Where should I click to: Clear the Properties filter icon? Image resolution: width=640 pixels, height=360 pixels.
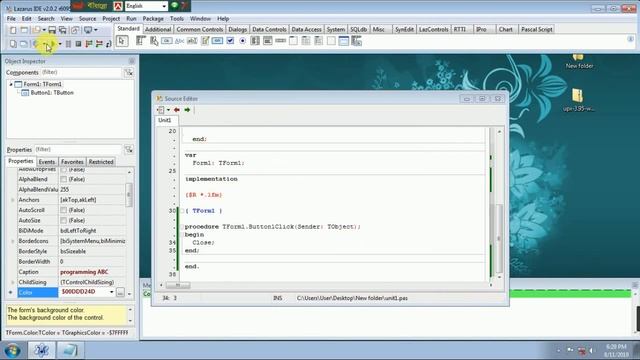129,149
